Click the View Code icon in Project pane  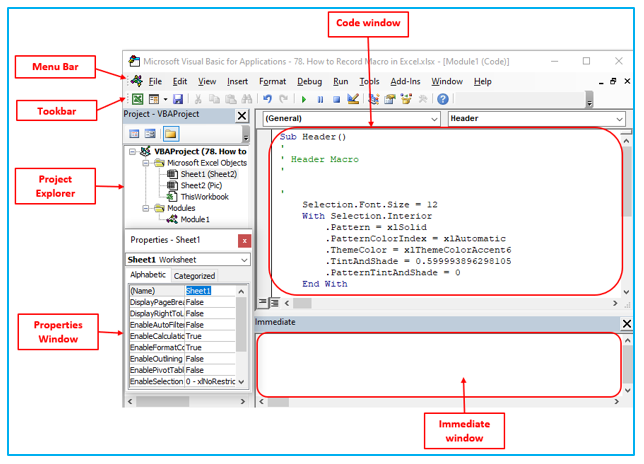[134, 134]
